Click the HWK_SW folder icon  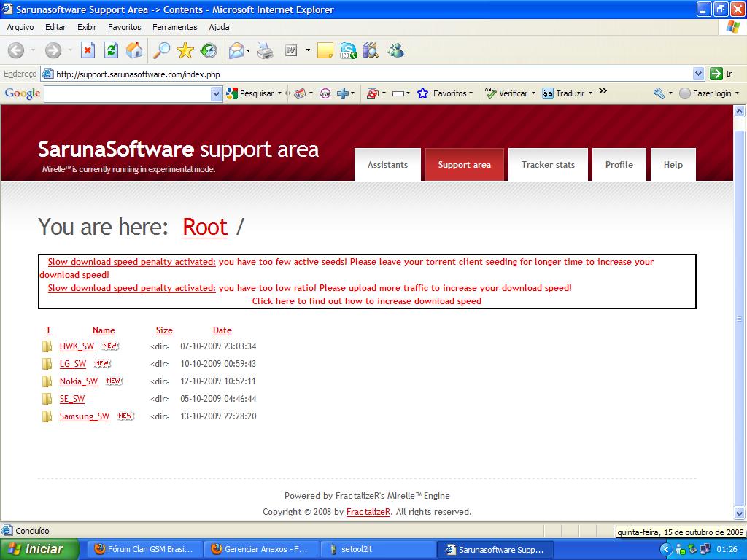point(47,346)
